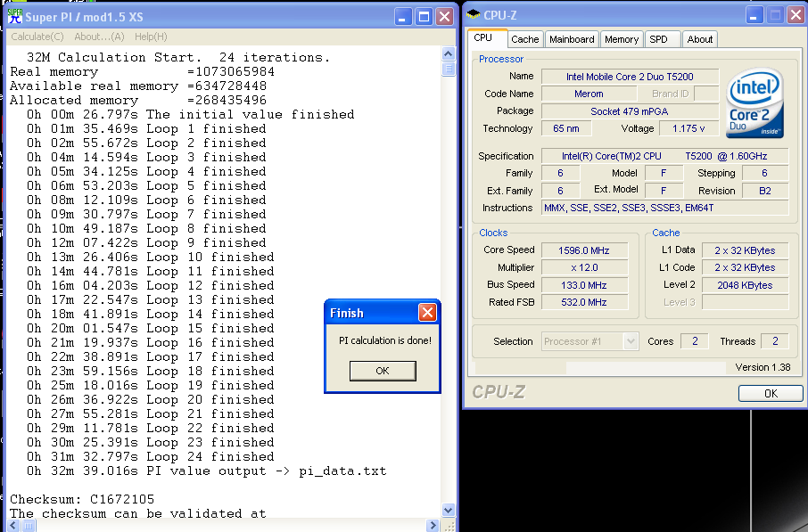Click the scroll up arrow in Super PI
The width and height of the screenshot is (808, 532).
click(449, 53)
